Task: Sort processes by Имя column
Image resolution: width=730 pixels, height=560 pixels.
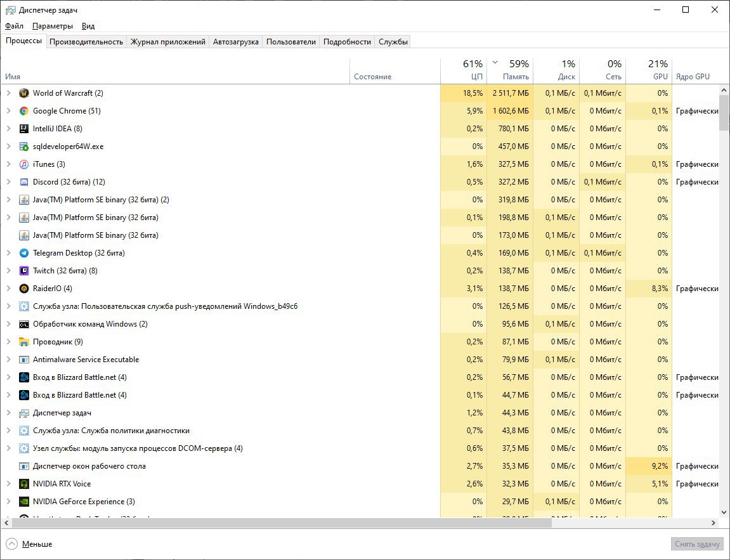Action: pyautogui.click(x=175, y=70)
